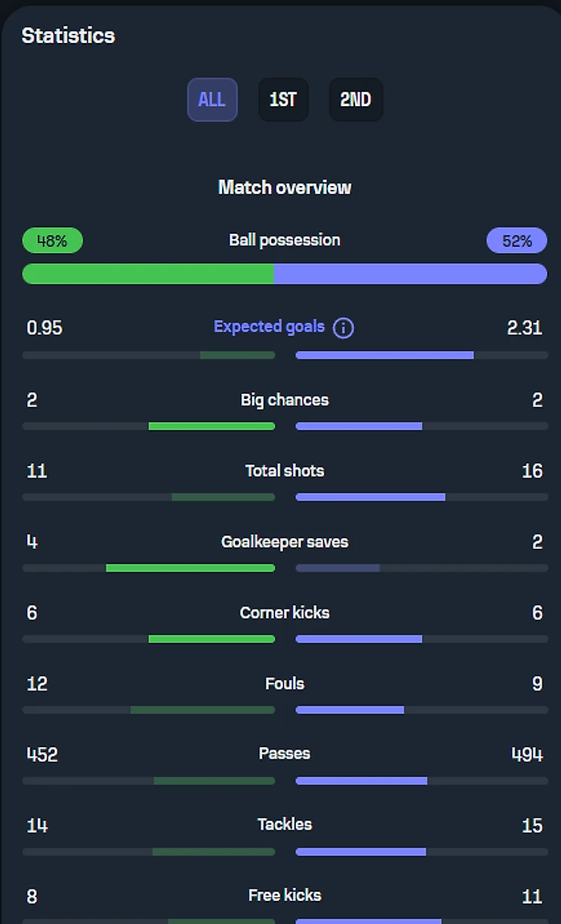Click the Statistics heading

[68, 35]
